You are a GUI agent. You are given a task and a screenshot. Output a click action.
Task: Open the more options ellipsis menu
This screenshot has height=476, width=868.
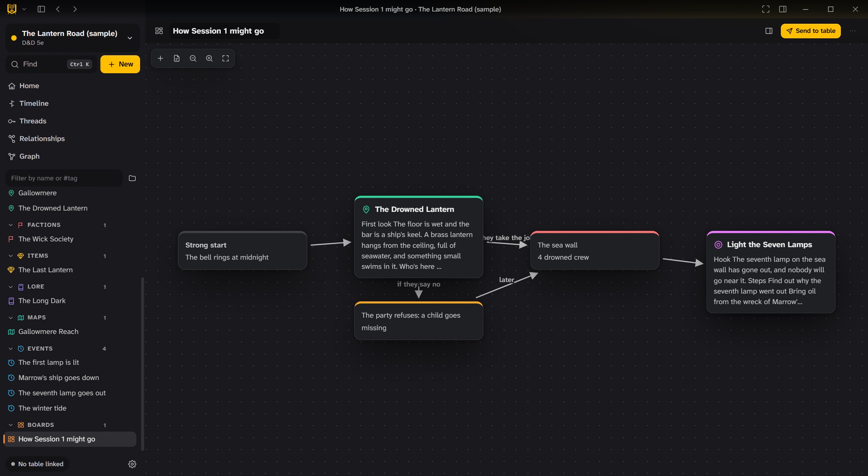(x=853, y=31)
